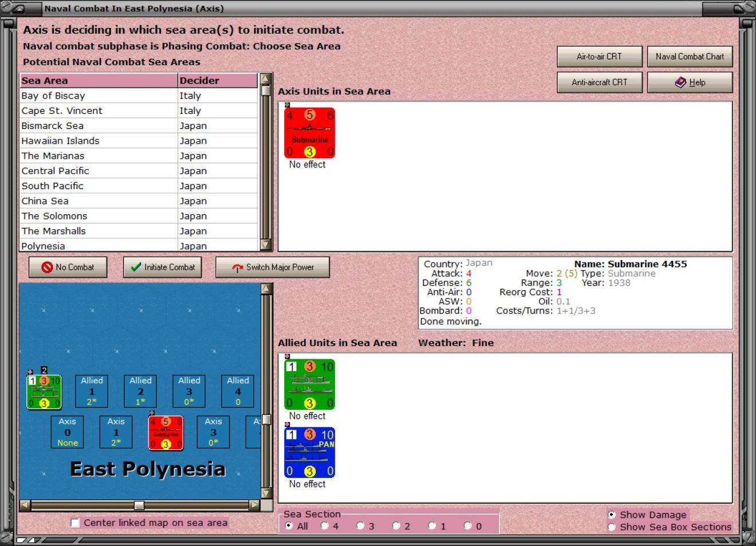Click the Axis 3 sea box on the map
Screen dimensions: 756x546
213,432
